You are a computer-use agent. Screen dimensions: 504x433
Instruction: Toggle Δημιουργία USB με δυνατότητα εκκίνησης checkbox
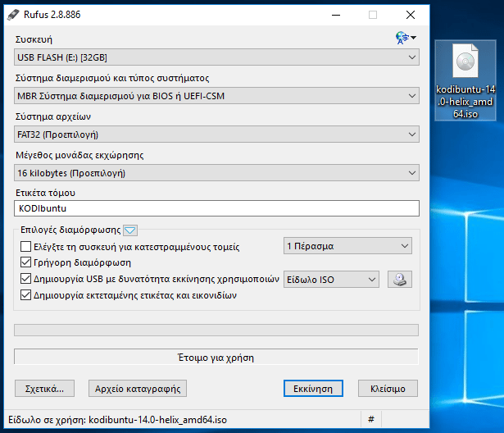[x=25, y=279]
